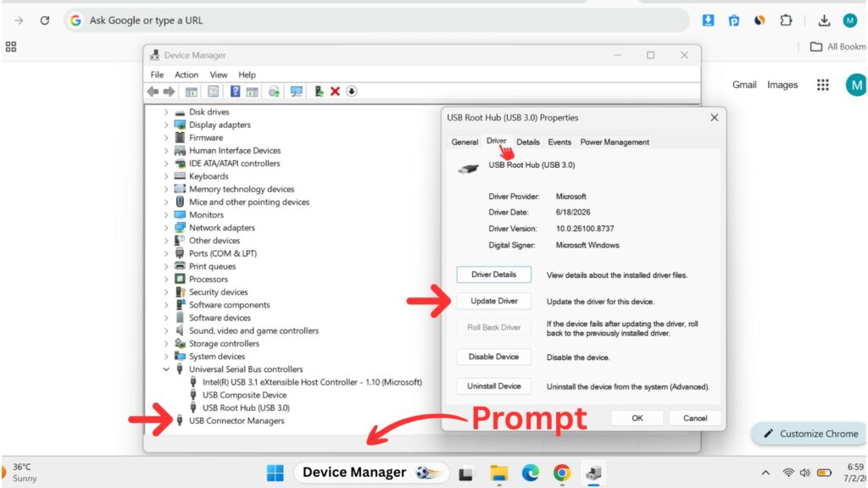868x488 pixels.
Task: Expand the Other devices node
Action: [x=166, y=241]
